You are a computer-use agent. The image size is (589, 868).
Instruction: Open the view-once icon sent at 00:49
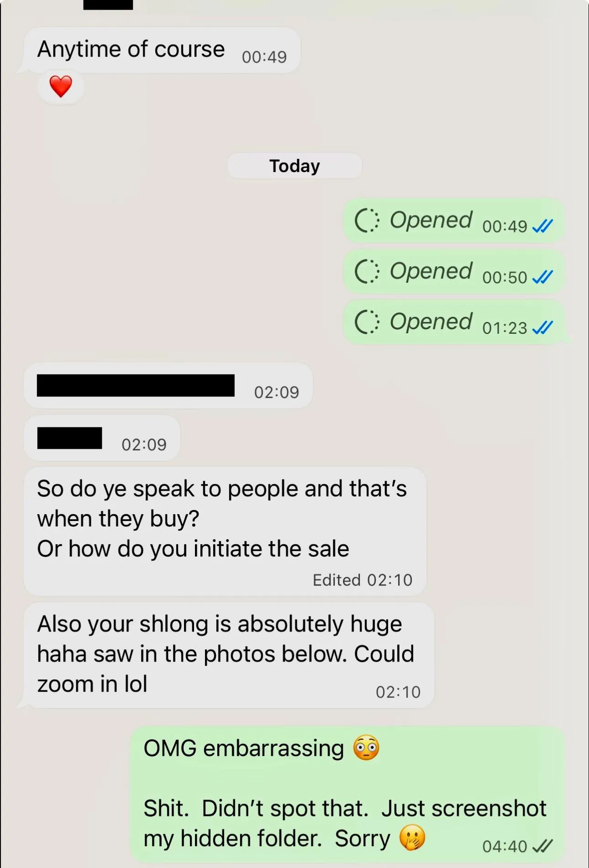[x=367, y=221]
